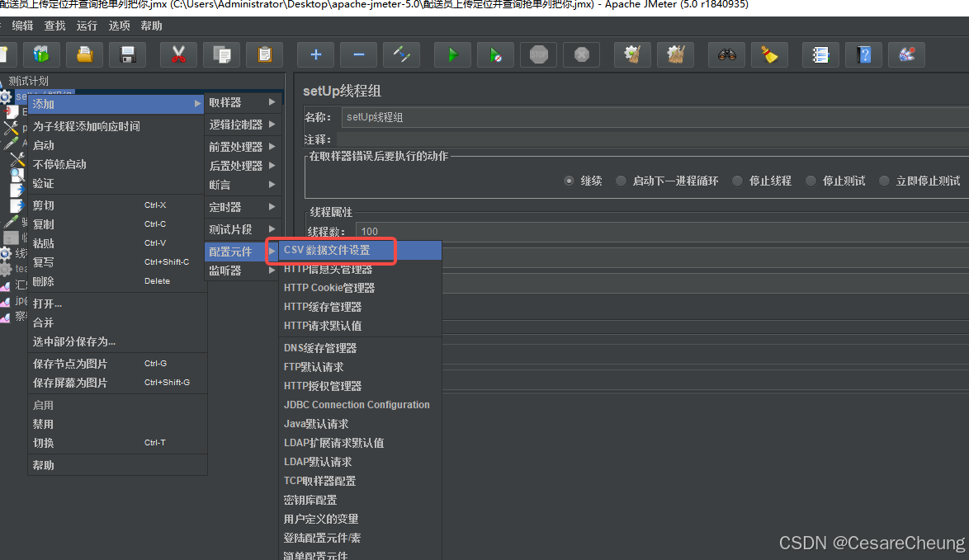Choose HTTP请求默认值 menu item
Viewport: 969px width, 560px height.
(x=361, y=326)
